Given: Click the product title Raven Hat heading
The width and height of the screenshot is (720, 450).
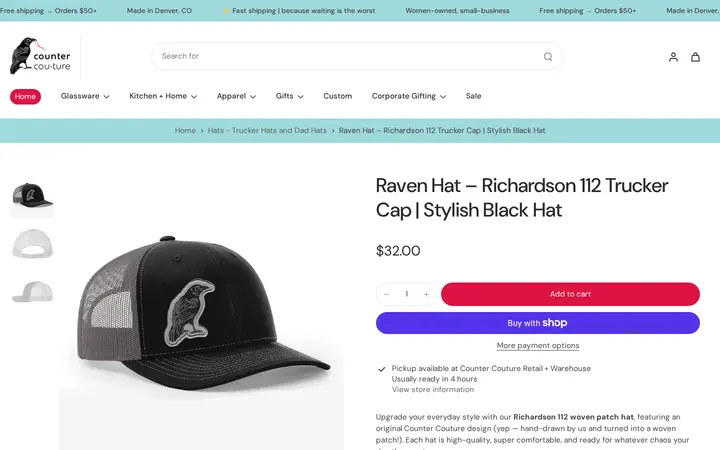Looking at the screenshot, I should tap(522, 198).
